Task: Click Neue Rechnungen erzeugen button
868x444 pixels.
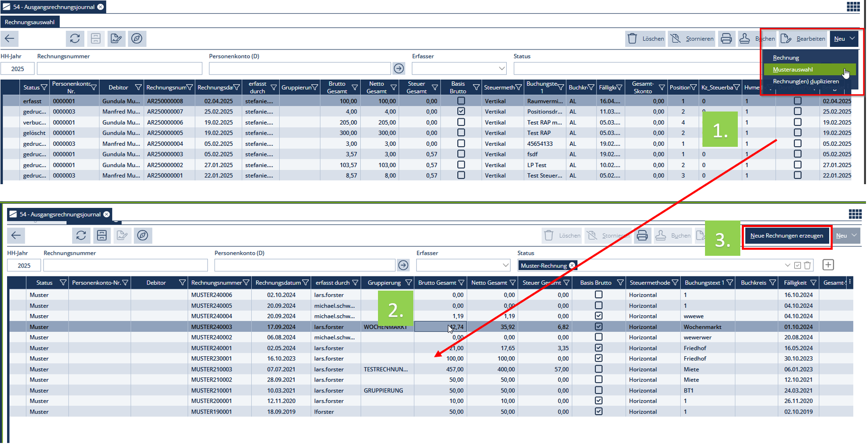Action: tap(786, 236)
